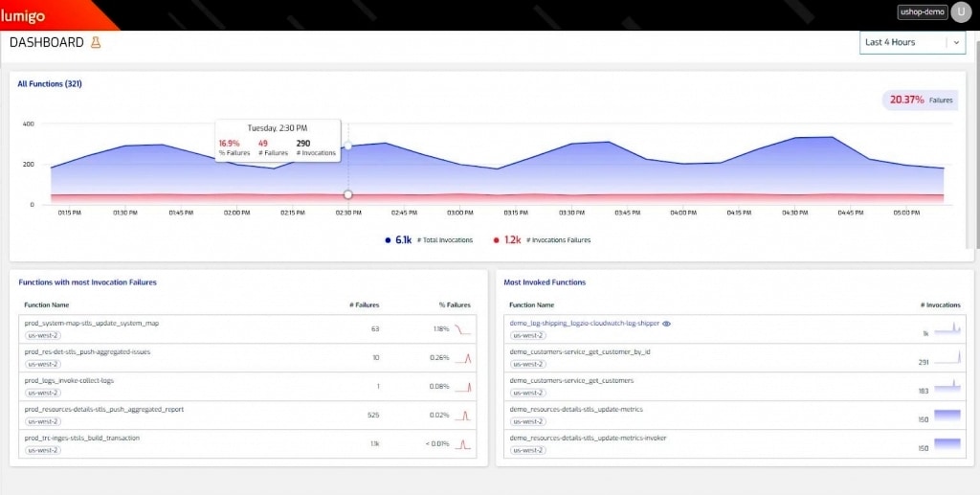Click sparkline for demo_customers-service_get_customer_by_id

(x=947, y=356)
